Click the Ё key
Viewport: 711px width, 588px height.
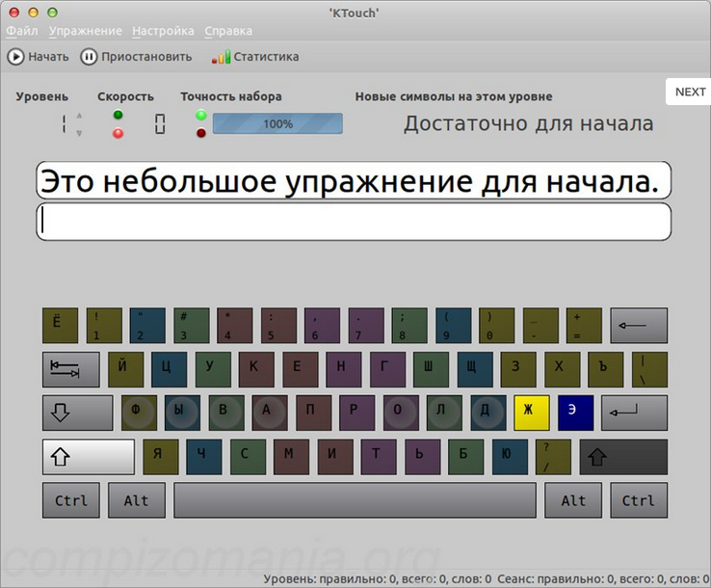61,325
